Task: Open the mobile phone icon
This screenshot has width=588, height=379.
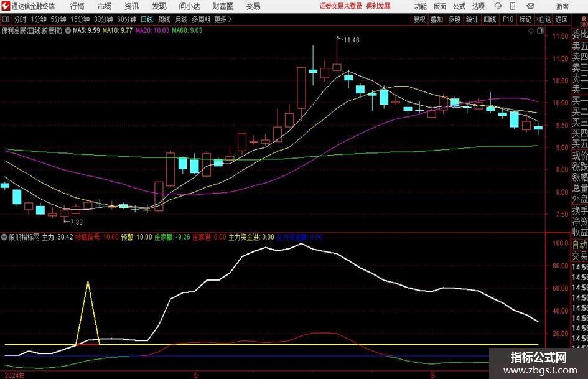Action: point(513,6)
